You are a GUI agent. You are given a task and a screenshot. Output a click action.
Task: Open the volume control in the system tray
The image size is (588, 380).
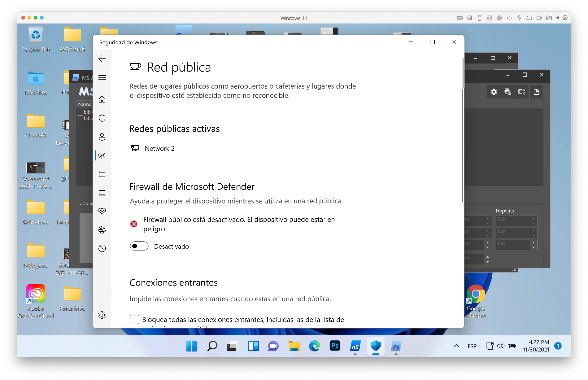(x=501, y=346)
